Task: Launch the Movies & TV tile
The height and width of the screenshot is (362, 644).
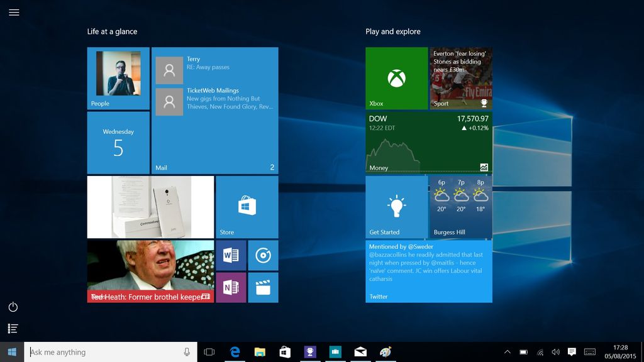Action: coord(263,287)
